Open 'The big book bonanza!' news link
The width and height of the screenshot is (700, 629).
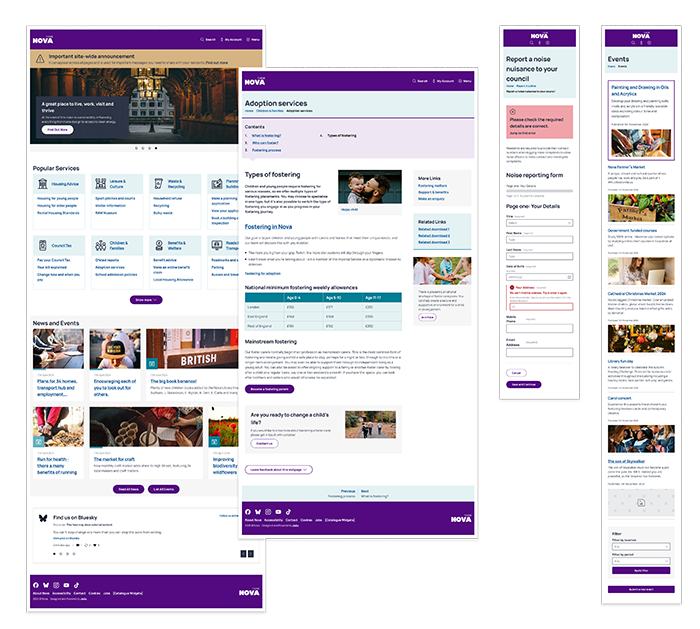174,381
